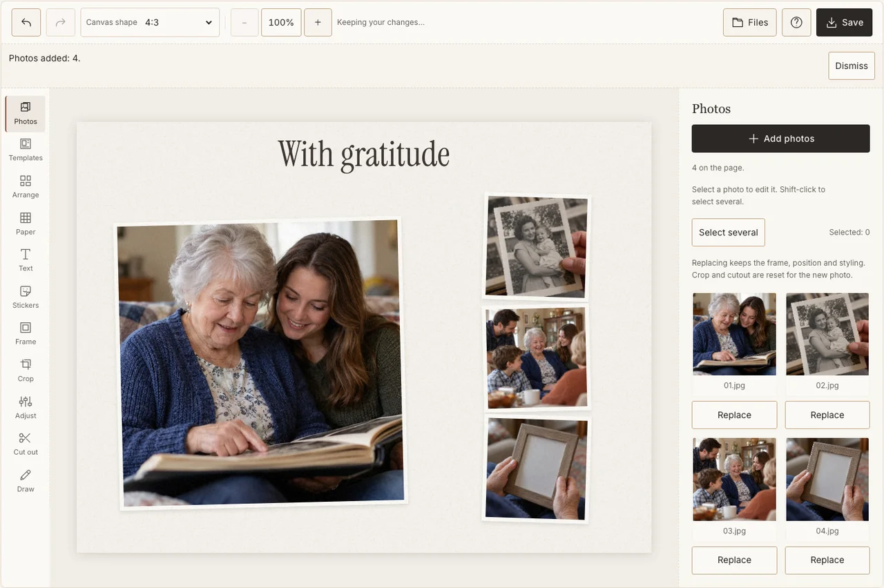Zoom in with the plus button
Image resolution: width=884 pixels, height=588 pixels.
[318, 22]
